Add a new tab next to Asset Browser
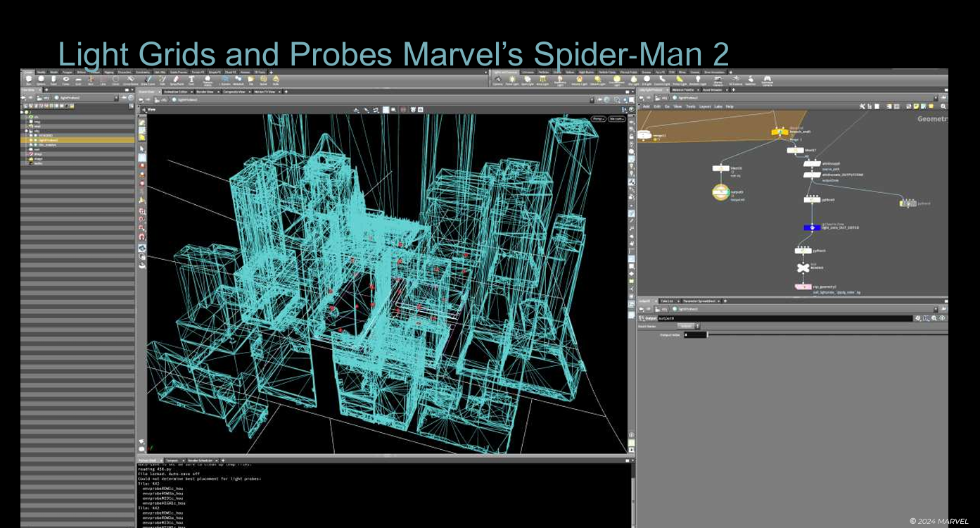The height and width of the screenshot is (528, 980). tap(733, 89)
